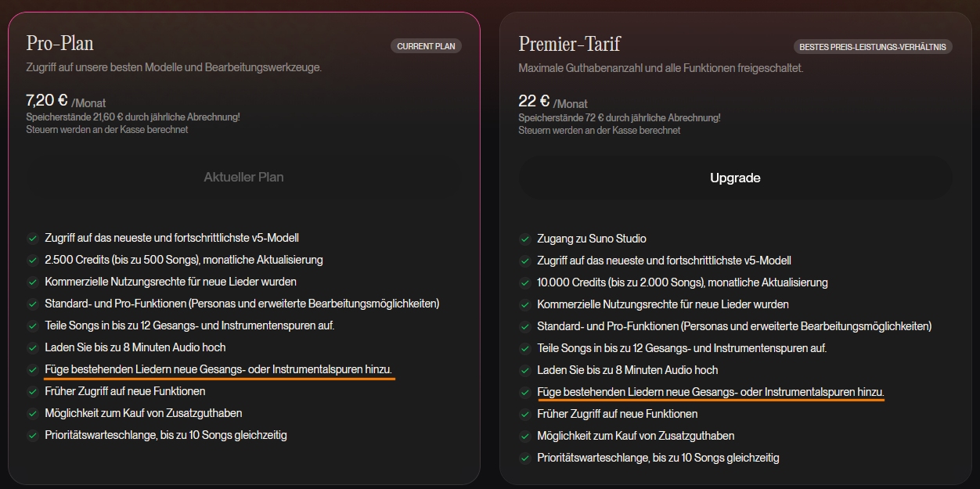This screenshot has width=980, height=489.
Task: Click checkmark beside 2.500 Credits feature
Action: coord(32,260)
